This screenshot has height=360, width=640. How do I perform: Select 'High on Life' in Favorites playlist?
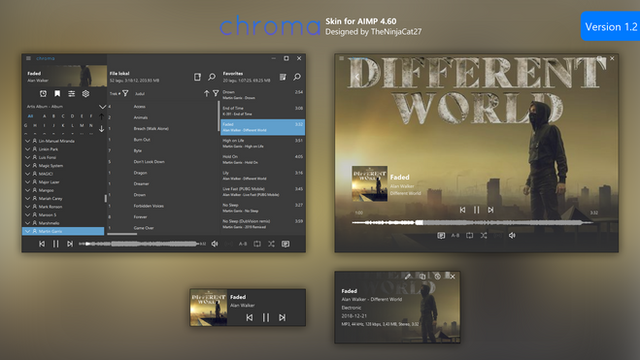[262, 143]
